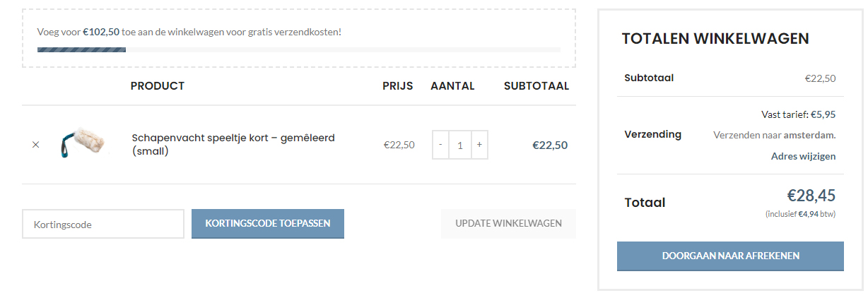Increase quantity with the plus button
This screenshot has width=868, height=298.
point(479,145)
